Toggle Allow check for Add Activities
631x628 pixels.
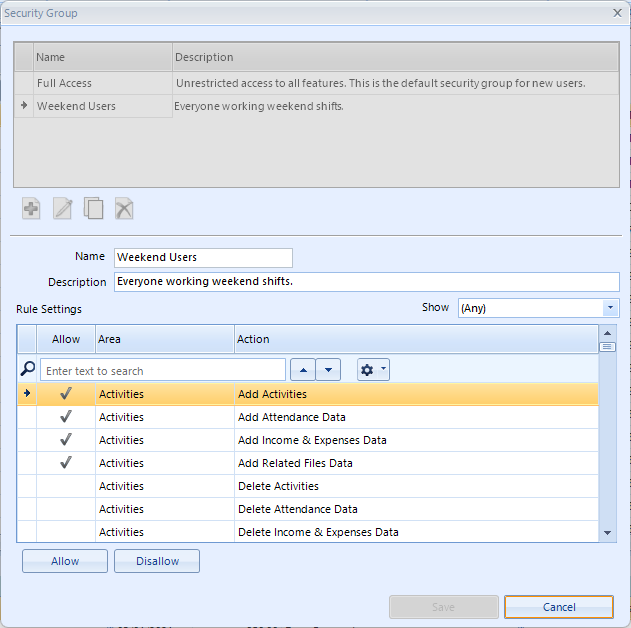pos(66,394)
